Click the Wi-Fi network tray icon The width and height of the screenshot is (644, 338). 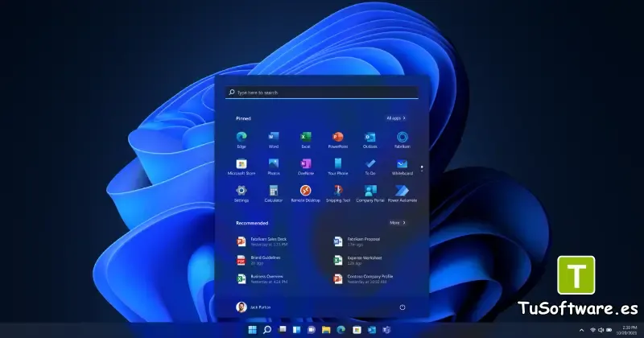pyautogui.click(x=592, y=330)
